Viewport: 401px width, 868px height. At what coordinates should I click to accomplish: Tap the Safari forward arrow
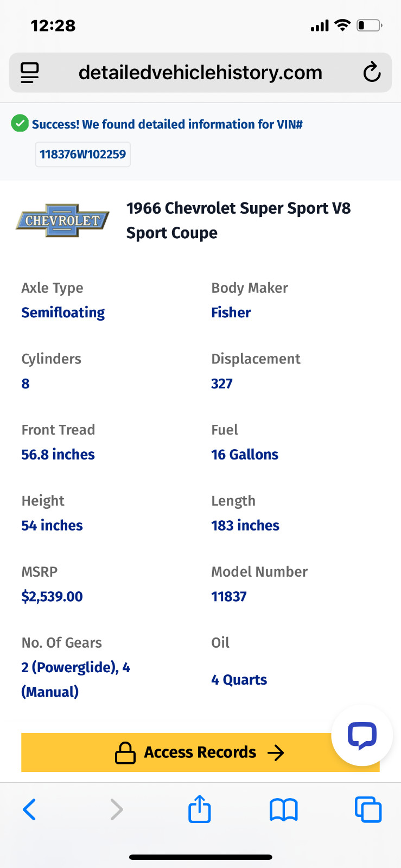tap(116, 809)
